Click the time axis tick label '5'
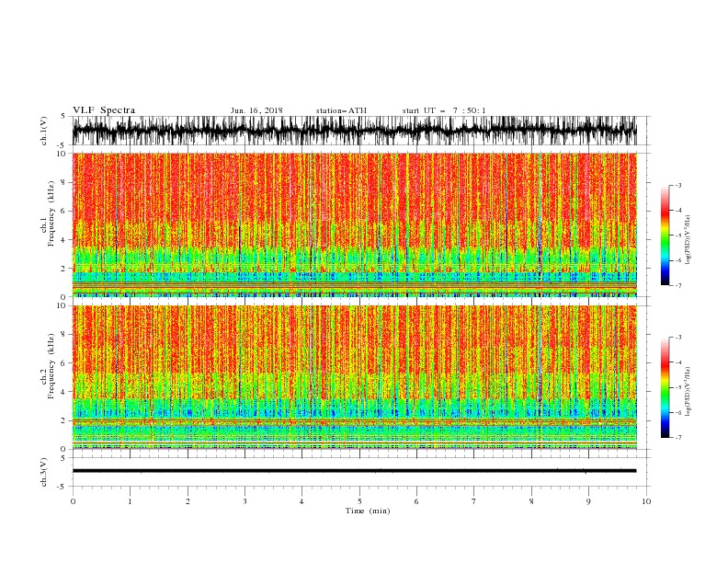Image resolution: width=728 pixels, height=563 pixels. pyautogui.click(x=359, y=501)
